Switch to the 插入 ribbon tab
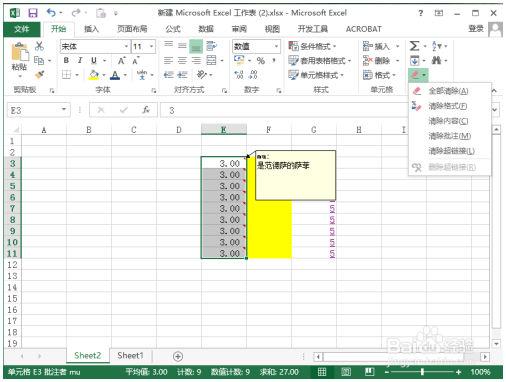 click(x=91, y=29)
